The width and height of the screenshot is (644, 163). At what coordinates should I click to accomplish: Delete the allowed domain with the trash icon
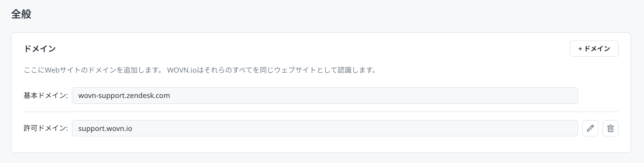[x=610, y=128]
